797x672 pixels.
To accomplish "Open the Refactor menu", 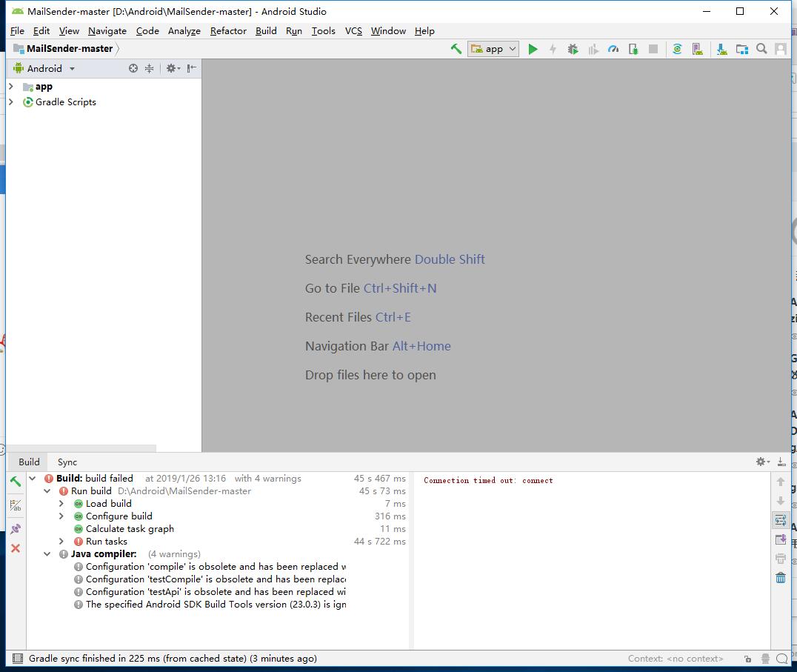I will (228, 31).
